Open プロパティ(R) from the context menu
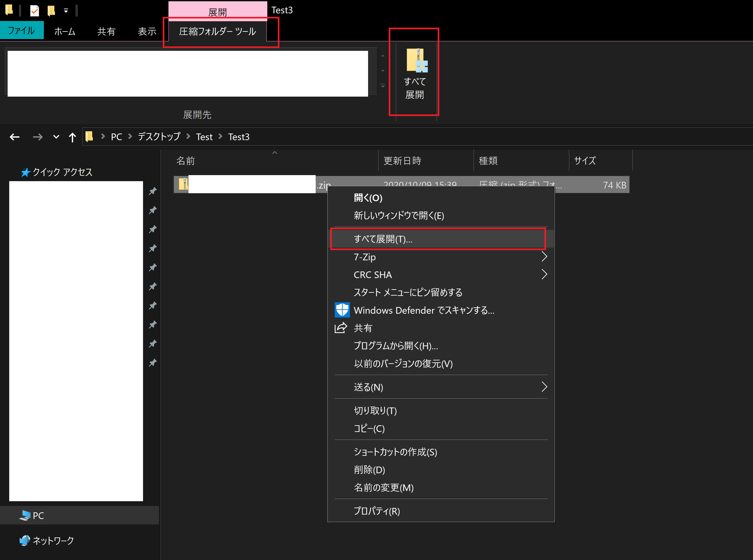 click(x=376, y=511)
